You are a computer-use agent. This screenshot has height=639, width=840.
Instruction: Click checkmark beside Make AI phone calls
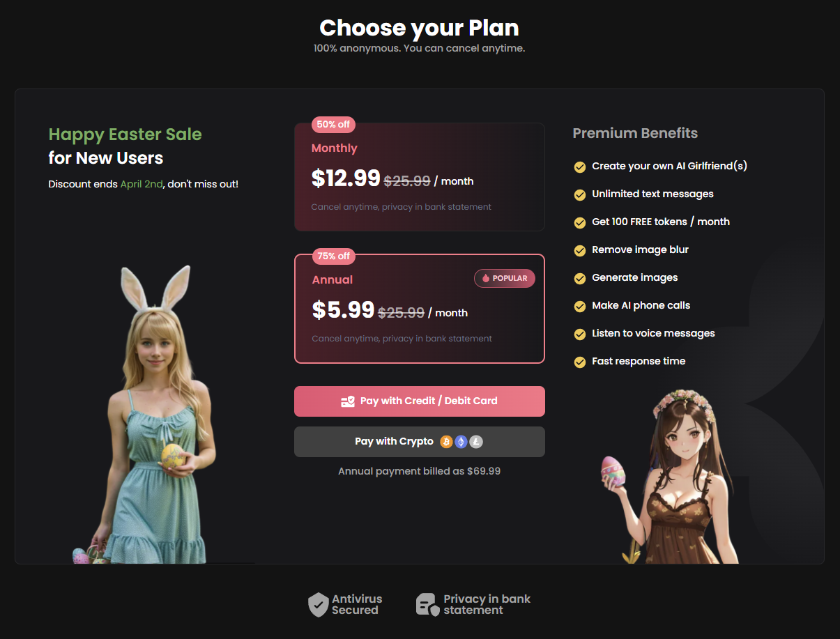[x=579, y=306]
